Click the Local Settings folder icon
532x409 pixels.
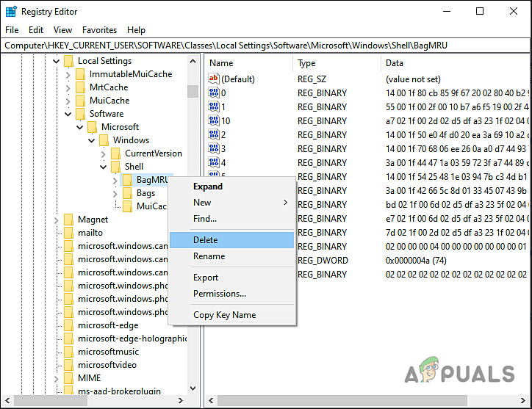68,61
